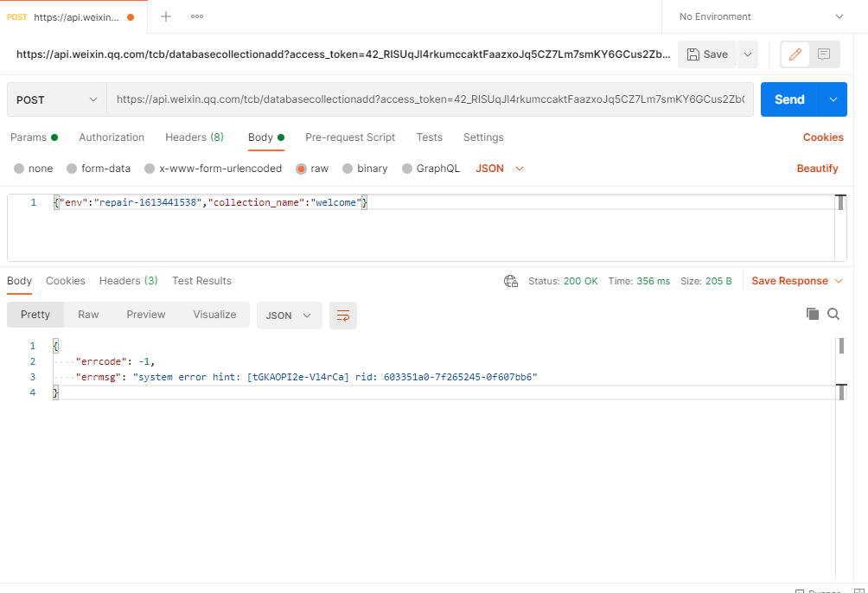Screen dimensions: 868x593
Task: Select the form-data body type
Action: 99,169
